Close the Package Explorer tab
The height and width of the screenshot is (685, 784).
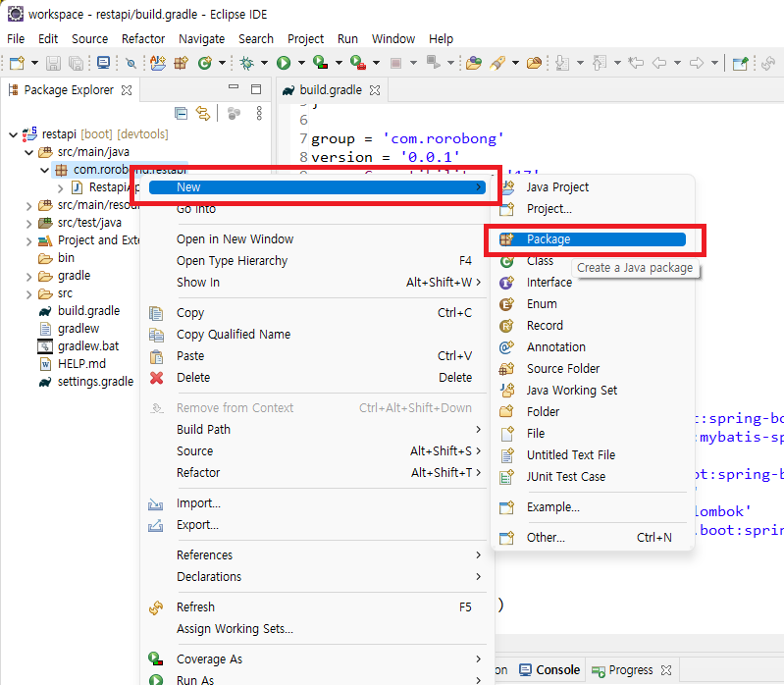pyautogui.click(x=127, y=90)
